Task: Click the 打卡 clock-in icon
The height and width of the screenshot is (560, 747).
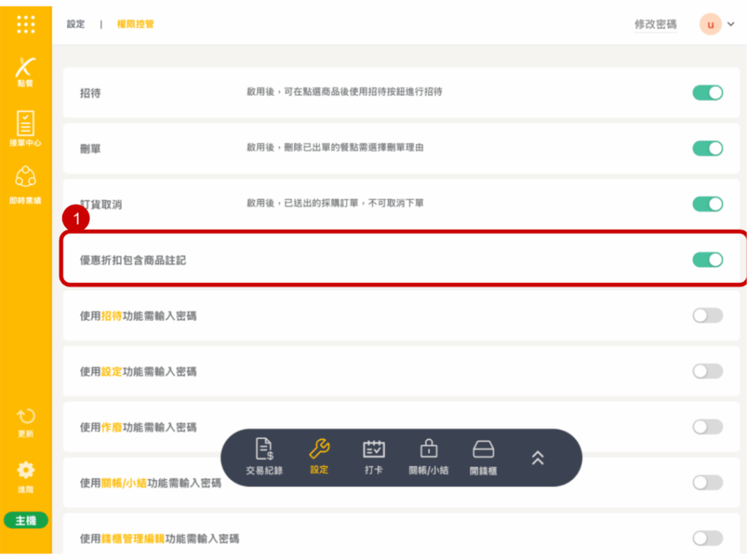Action: pyautogui.click(x=373, y=457)
